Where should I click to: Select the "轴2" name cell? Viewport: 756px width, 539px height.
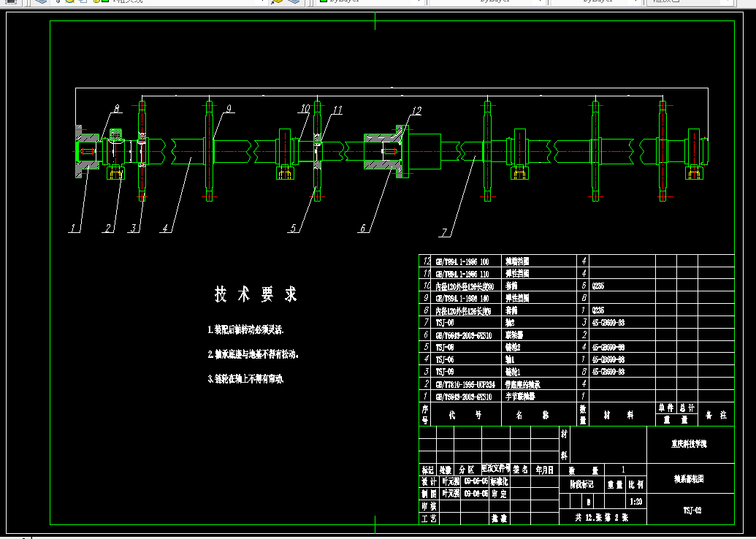pos(510,323)
